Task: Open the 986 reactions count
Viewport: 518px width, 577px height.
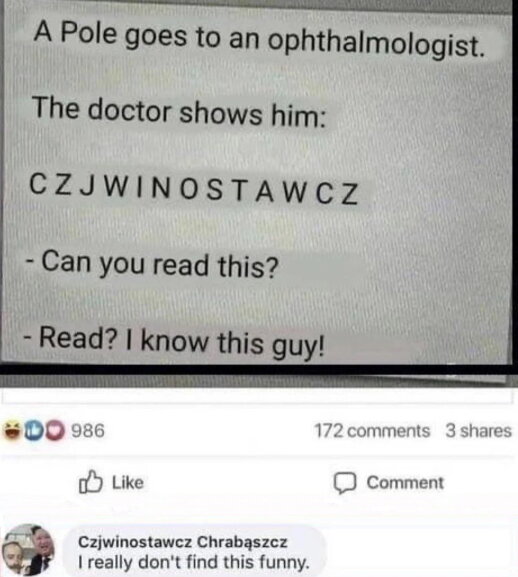Action: click(x=88, y=431)
